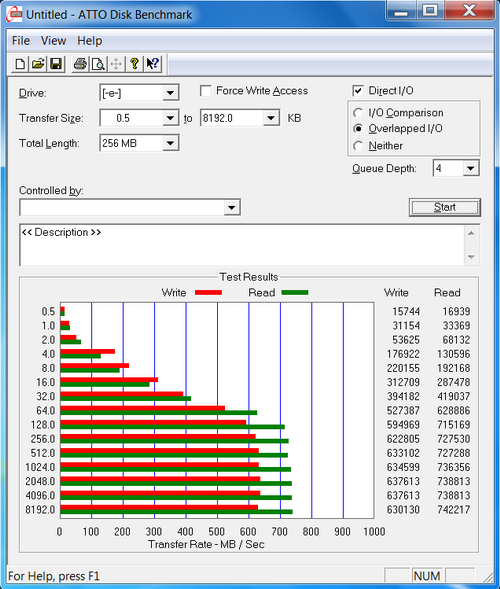Viewport: 500px width, 589px height.
Task: Uncheck the Direct I/O checkbox
Action: click(x=358, y=91)
